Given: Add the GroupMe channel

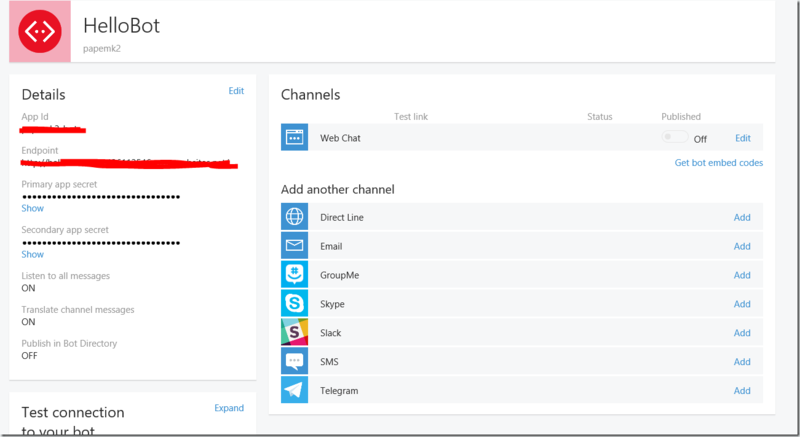Looking at the screenshot, I should click(x=742, y=275).
